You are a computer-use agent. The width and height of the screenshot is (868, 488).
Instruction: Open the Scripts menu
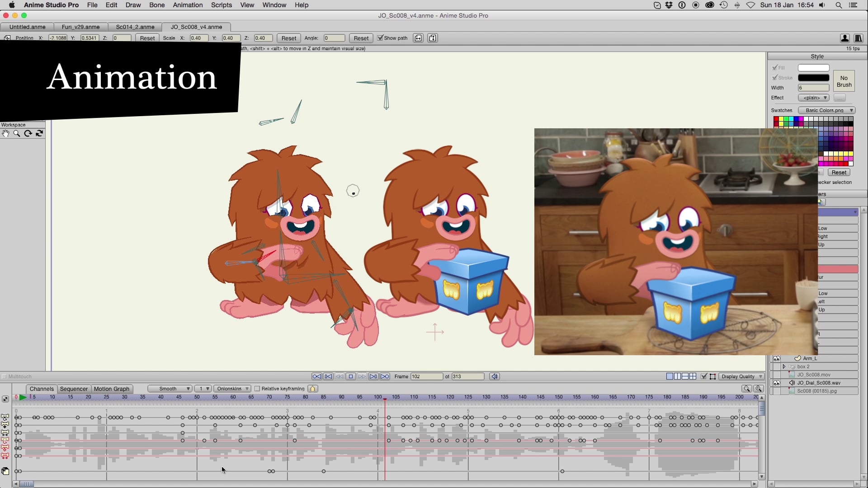click(x=222, y=5)
